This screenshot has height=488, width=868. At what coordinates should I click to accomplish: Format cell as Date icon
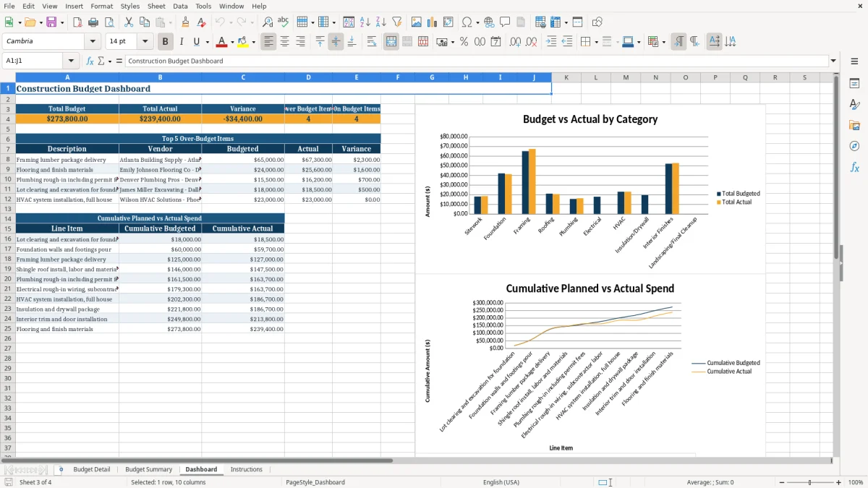point(495,42)
